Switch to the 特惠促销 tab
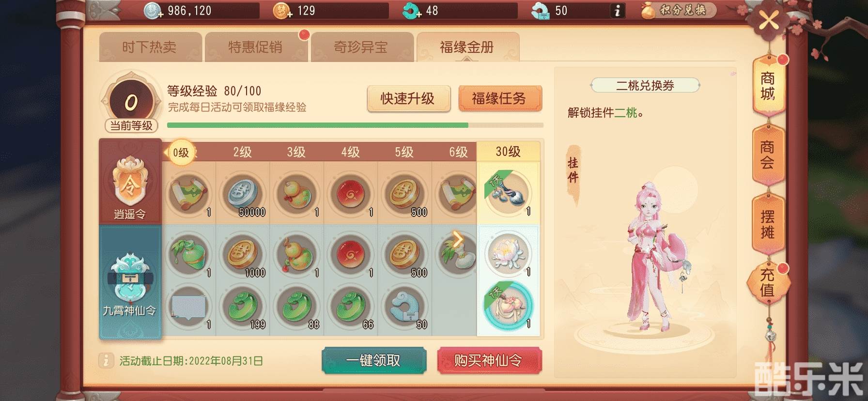Viewport: 868px width, 401px height. coord(256,47)
